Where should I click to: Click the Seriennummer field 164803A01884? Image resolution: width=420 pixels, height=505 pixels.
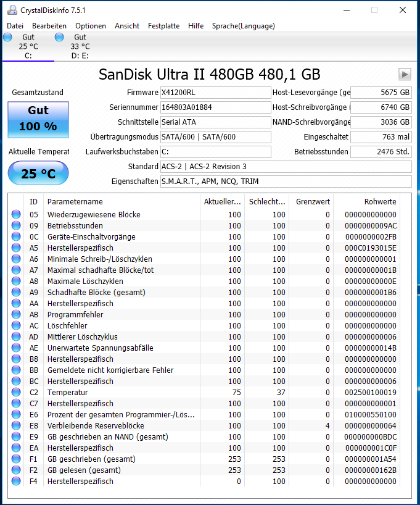[x=216, y=107]
